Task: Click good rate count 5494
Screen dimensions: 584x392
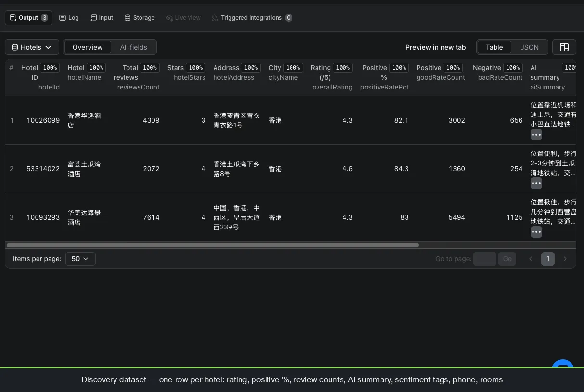Action: (x=457, y=217)
